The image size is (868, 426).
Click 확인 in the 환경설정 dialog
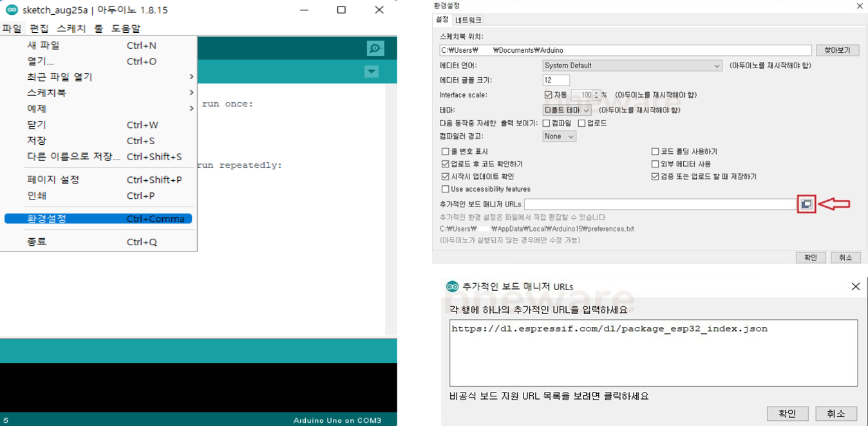810,257
